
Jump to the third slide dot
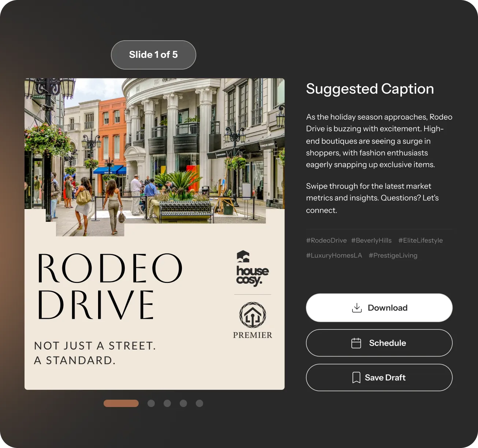(x=167, y=403)
